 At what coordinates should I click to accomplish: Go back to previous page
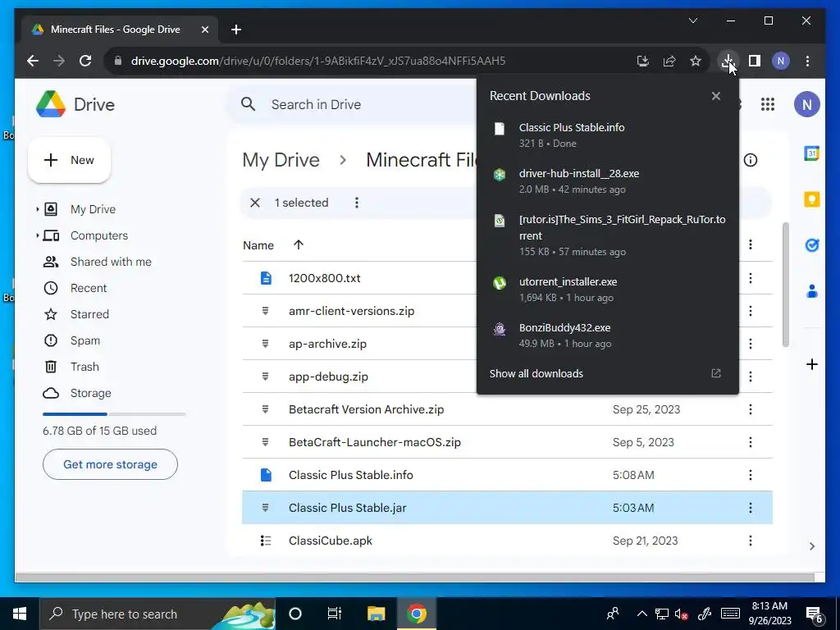[x=33, y=61]
